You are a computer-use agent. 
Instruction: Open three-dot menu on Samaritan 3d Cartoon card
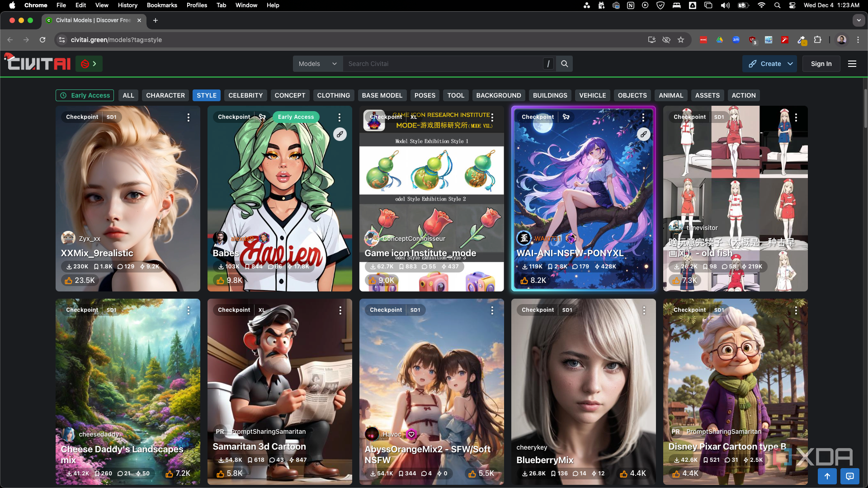click(x=340, y=310)
